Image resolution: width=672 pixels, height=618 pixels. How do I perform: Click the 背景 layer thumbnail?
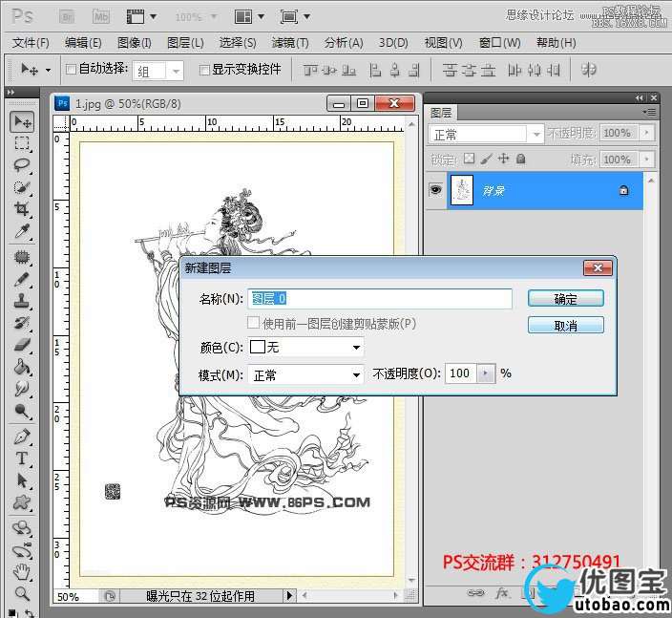click(x=462, y=190)
